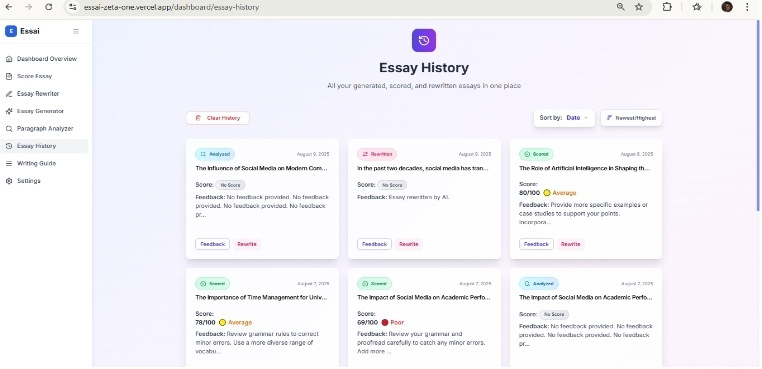Image resolution: width=762 pixels, height=369 pixels.
Task: Click Clear History button
Action: pos(218,118)
